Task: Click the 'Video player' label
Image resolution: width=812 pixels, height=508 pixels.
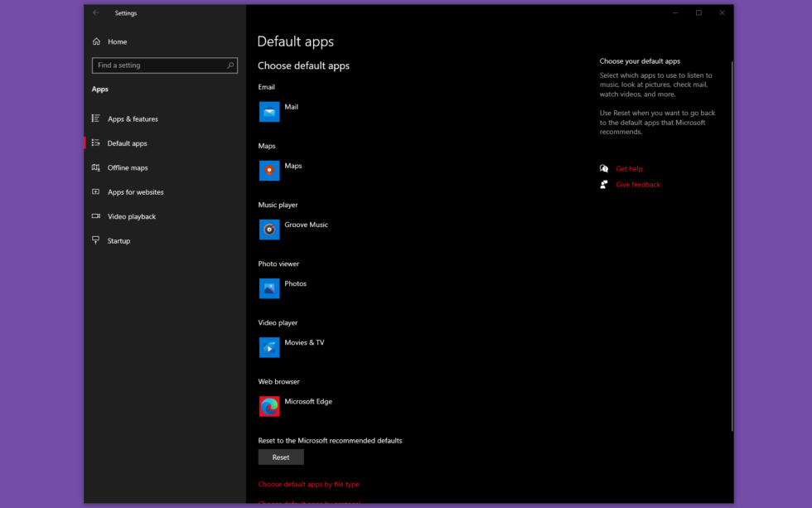Action: click(278, 322)
